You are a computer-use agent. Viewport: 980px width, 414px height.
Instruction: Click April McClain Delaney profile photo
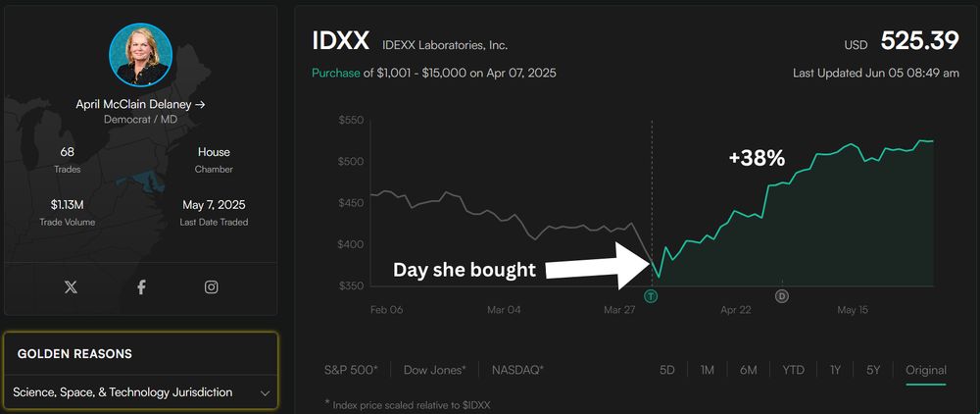pyautogui.click(x=140, y=54)
